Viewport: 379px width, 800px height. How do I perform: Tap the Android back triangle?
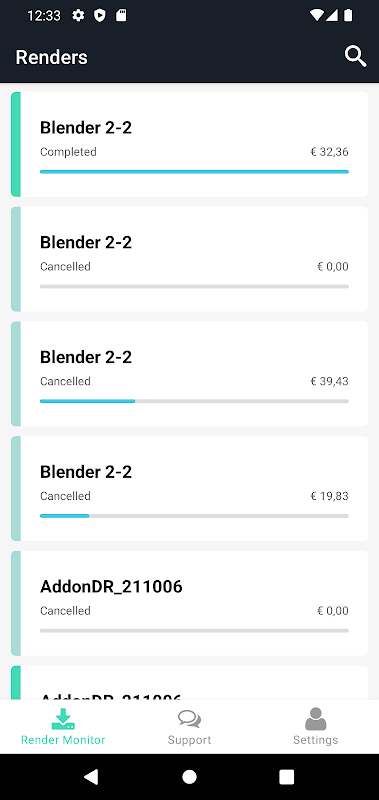(91, 777)
